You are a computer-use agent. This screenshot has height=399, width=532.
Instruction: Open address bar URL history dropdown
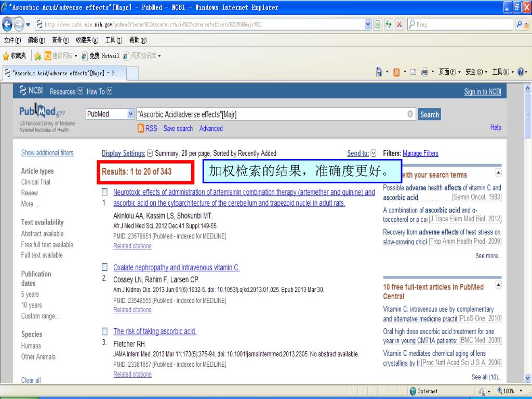(368, 24)
